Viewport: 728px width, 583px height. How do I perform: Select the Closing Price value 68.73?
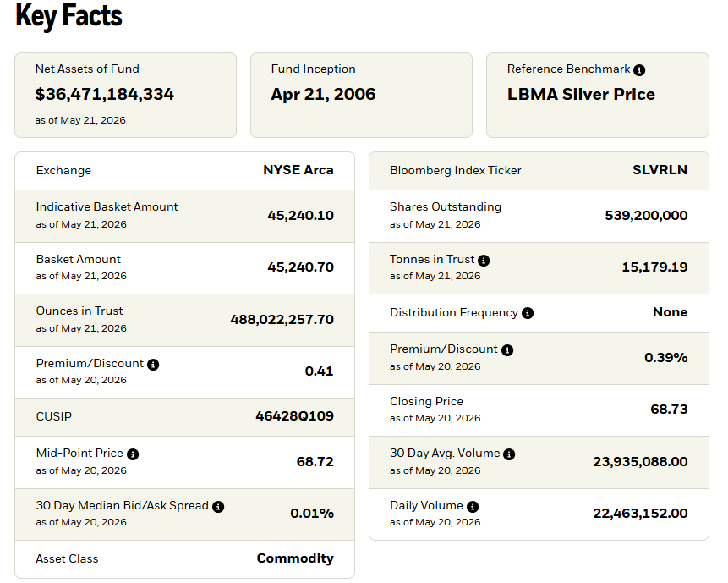point(669,410)
